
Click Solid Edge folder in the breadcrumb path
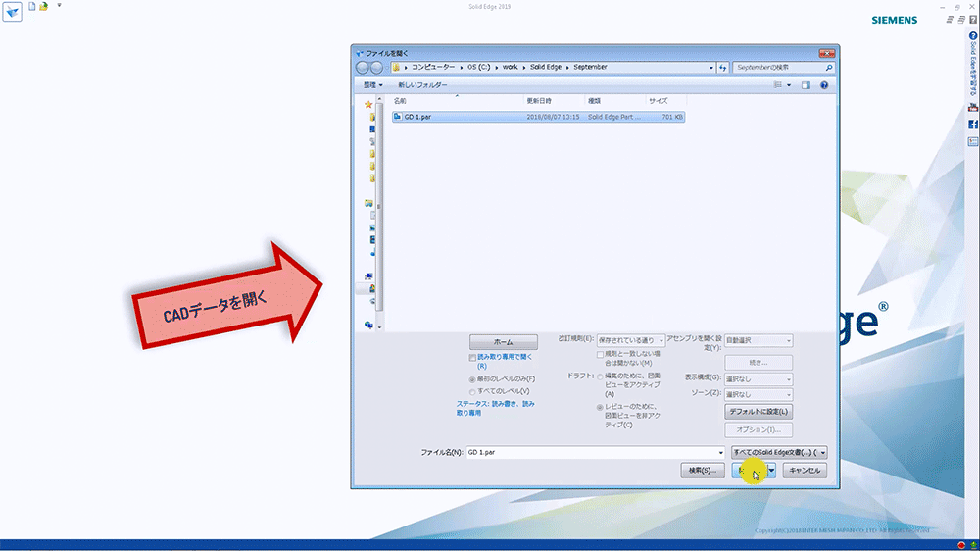tap(546, 67)
